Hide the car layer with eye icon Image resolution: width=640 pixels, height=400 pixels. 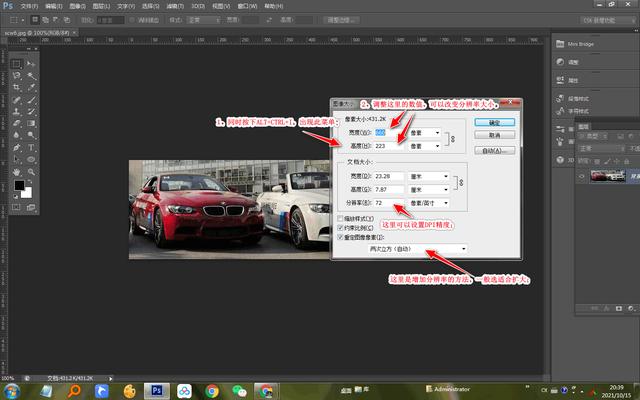pyautogui.click(x=582, y=176)
